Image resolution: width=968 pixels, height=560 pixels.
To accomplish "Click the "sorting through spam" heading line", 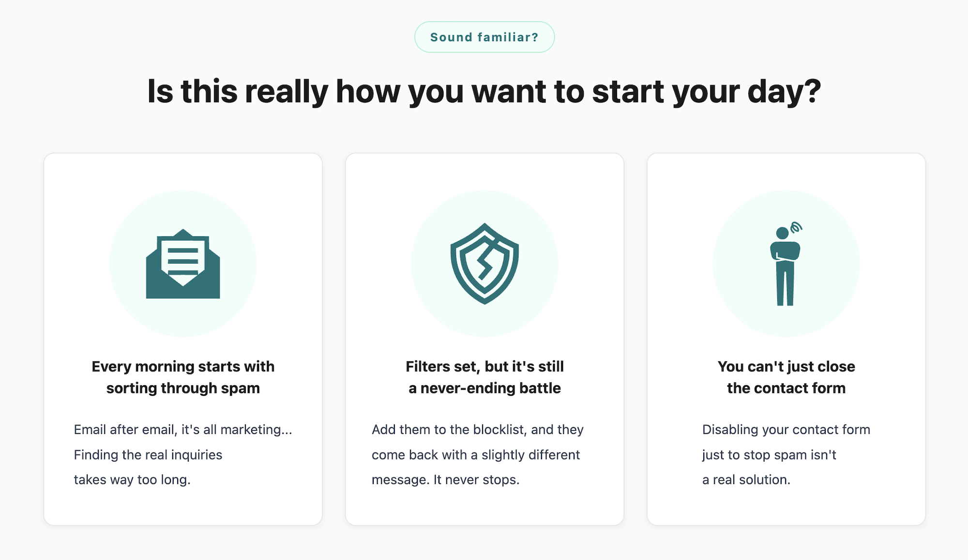I will click(x=183, y=388).
